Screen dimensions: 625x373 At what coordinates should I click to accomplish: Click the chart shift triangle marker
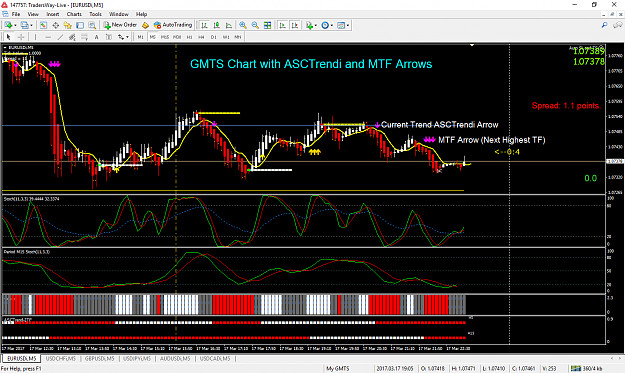tap(472, 45)
